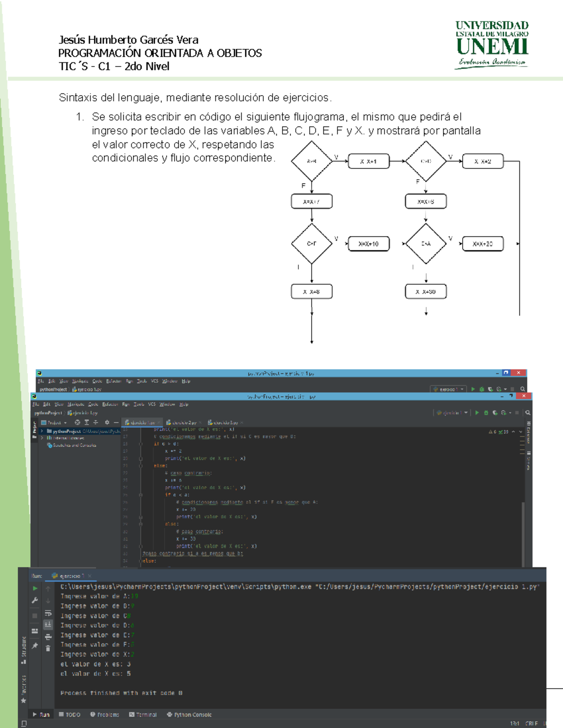563x728 pixels.
Task: Open the Python Console tool window
Action: click(189, 715)
